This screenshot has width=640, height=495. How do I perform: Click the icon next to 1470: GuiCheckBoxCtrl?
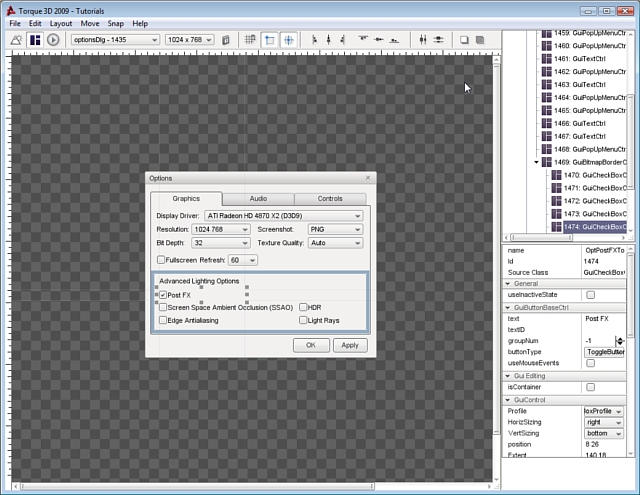click(557, 175)
